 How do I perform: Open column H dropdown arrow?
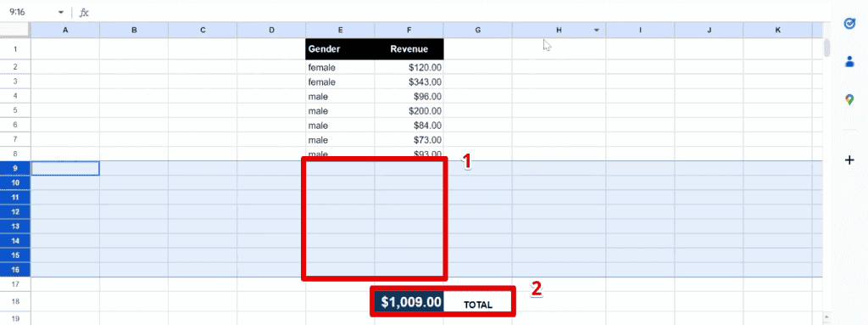point(597,31)
